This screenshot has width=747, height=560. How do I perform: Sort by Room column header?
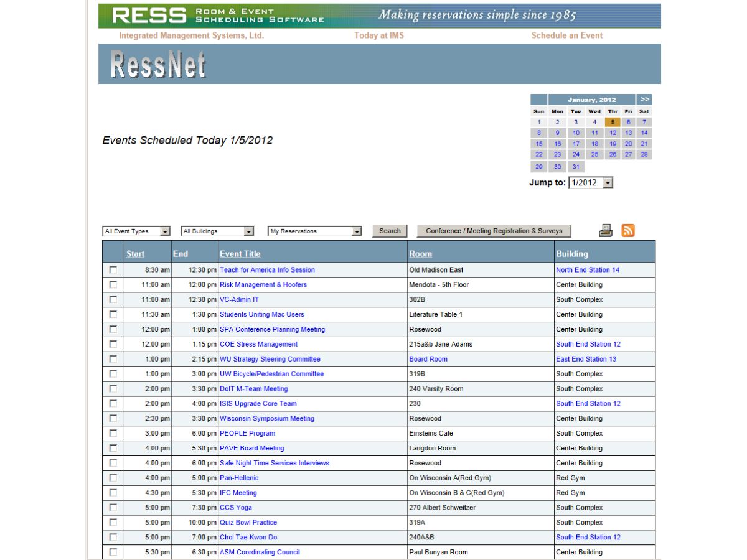tap(420, 254)
